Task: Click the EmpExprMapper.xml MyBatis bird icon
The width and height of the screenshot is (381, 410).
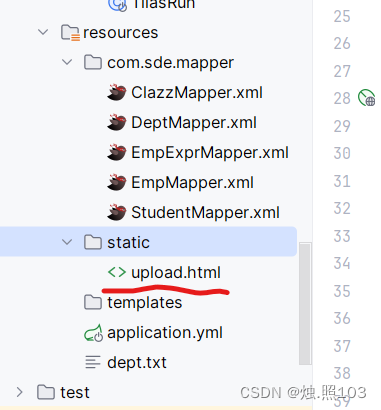Action: click(x=117, y=152)
